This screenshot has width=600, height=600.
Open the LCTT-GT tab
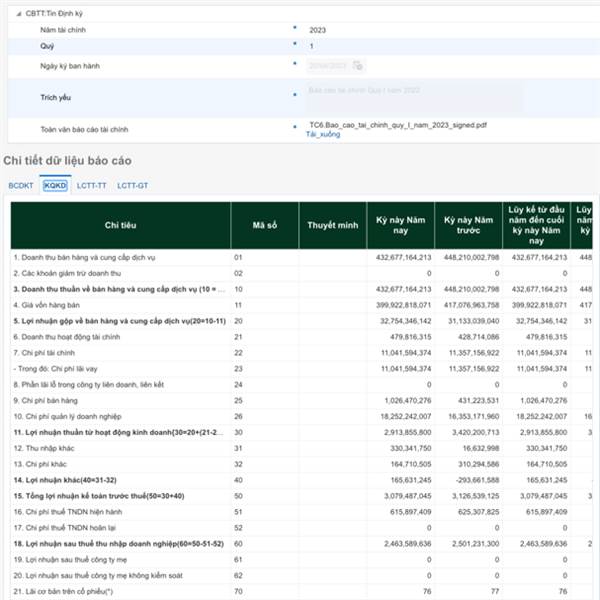click(132, 186)
